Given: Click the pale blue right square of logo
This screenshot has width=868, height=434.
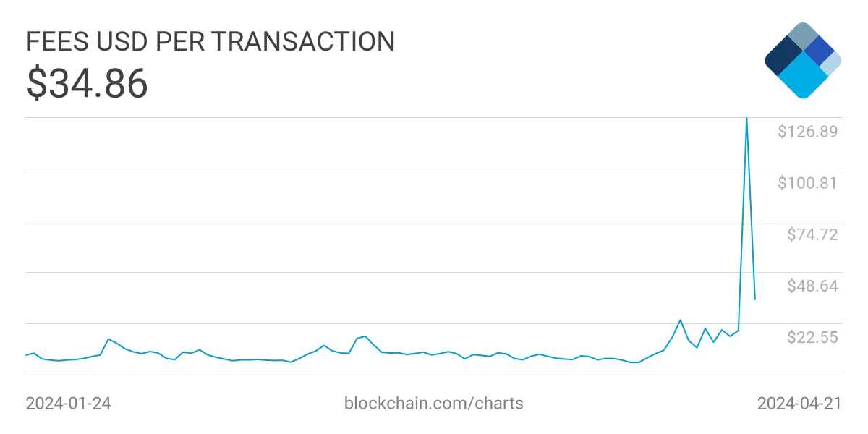Looking at the screenshot, I should (830, 63).
